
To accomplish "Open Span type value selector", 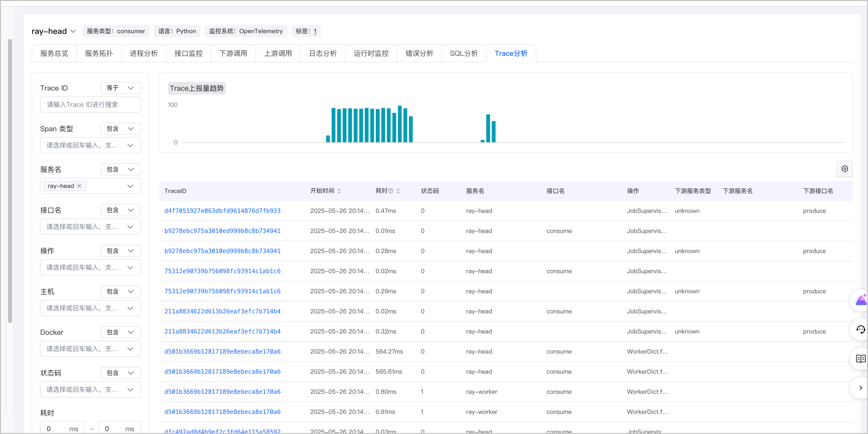I will (90, 146).
